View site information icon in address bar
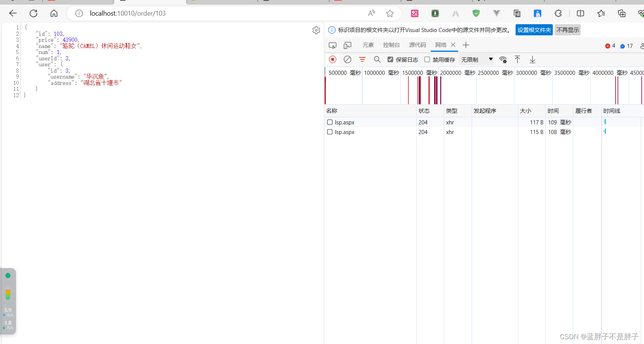Viewport: 644px width, 344px height. [79, 13]
